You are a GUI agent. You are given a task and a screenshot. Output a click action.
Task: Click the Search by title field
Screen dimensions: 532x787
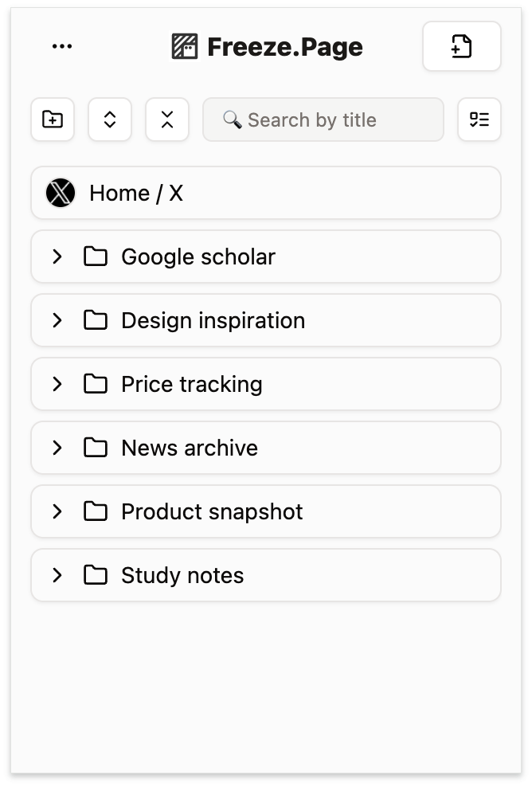(323, 119)
